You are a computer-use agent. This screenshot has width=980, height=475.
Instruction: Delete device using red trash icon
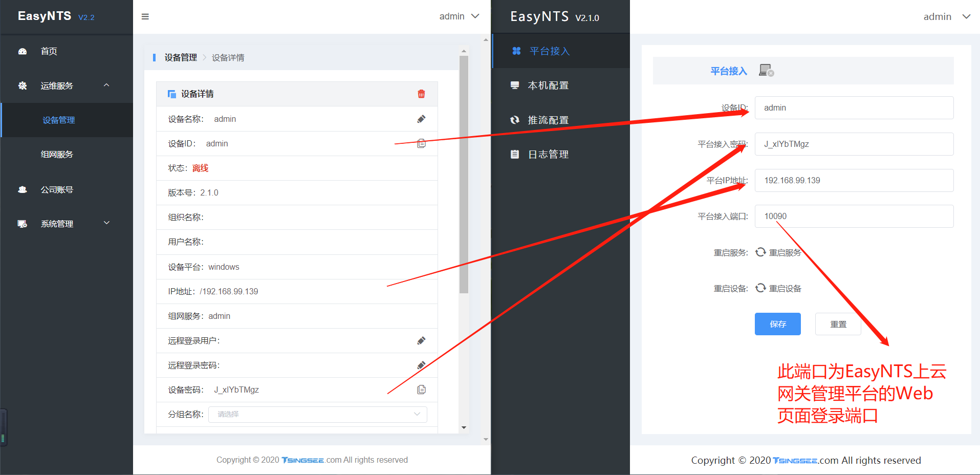(421, 94)
